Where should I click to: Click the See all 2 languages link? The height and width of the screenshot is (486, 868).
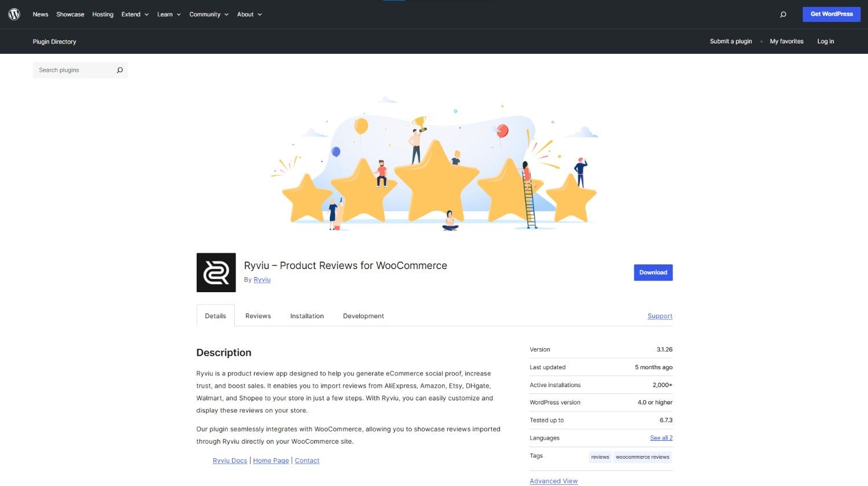(661, 438)
